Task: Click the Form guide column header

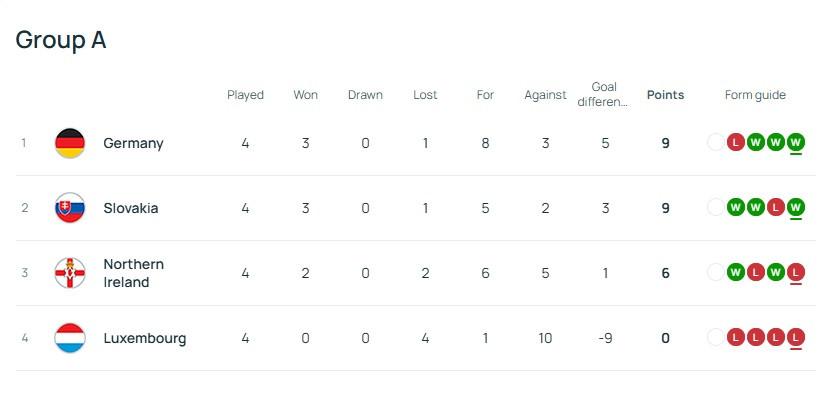Action: [x=755, y=95]
